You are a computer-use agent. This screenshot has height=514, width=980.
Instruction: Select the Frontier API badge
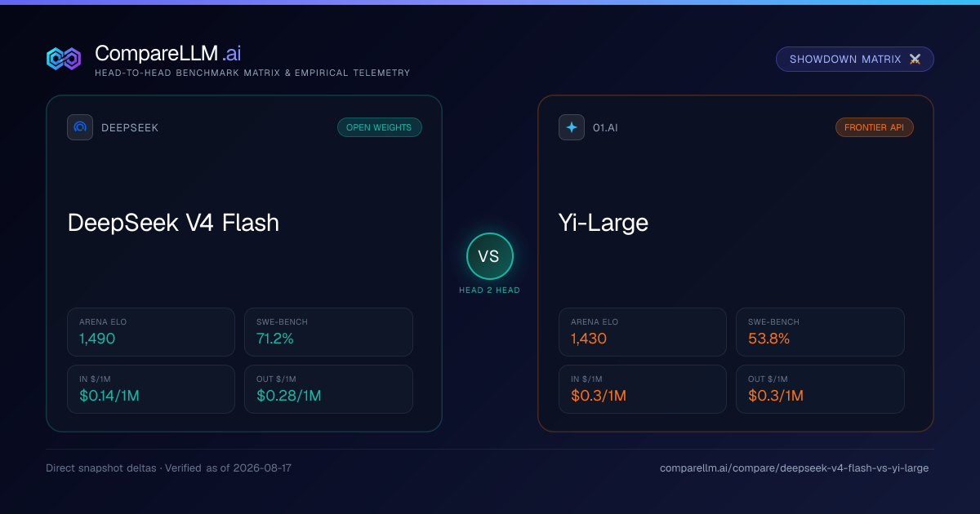click(875, 127)
